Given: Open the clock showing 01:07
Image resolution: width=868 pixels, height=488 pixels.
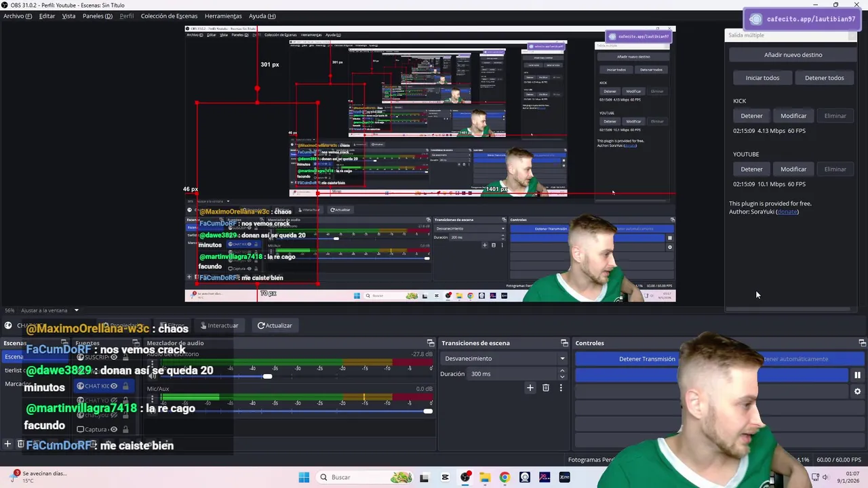Looking at the screenshot, I should (x=849, y=476).
